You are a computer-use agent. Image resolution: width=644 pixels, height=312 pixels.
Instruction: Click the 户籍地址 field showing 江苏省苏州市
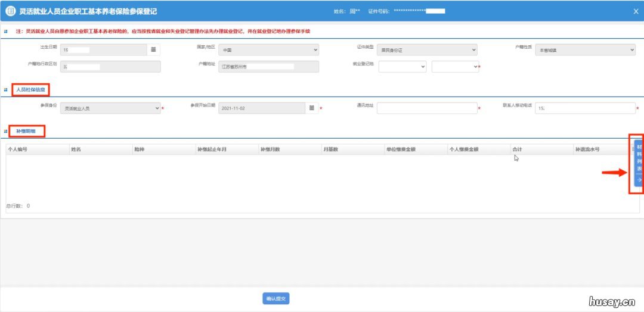[x=268, y=67]
